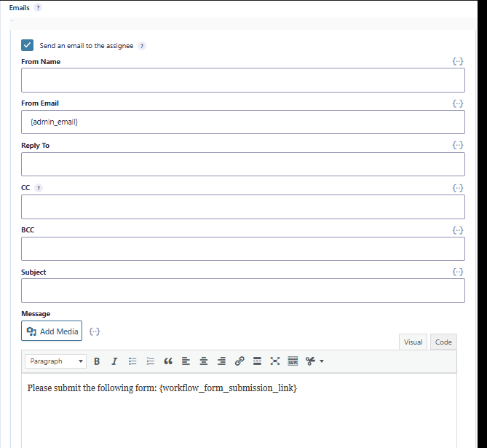Viewport: 487px width, 448px height.
Task: Open the Paragraph format dropdown
Action: 55,361
